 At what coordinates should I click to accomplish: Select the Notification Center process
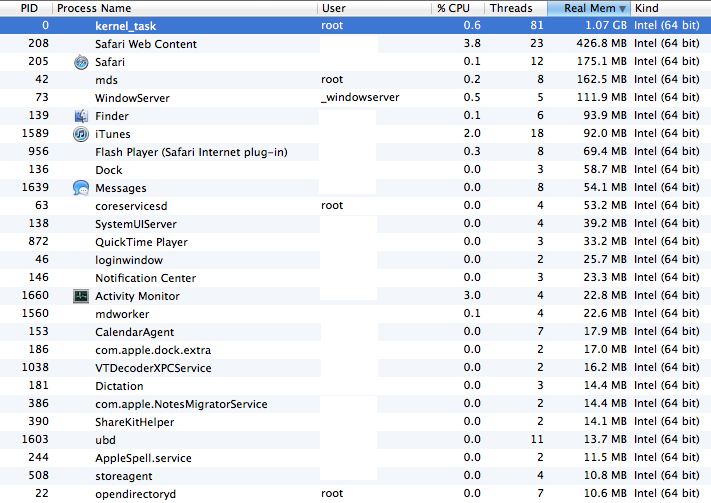[356, 278]
